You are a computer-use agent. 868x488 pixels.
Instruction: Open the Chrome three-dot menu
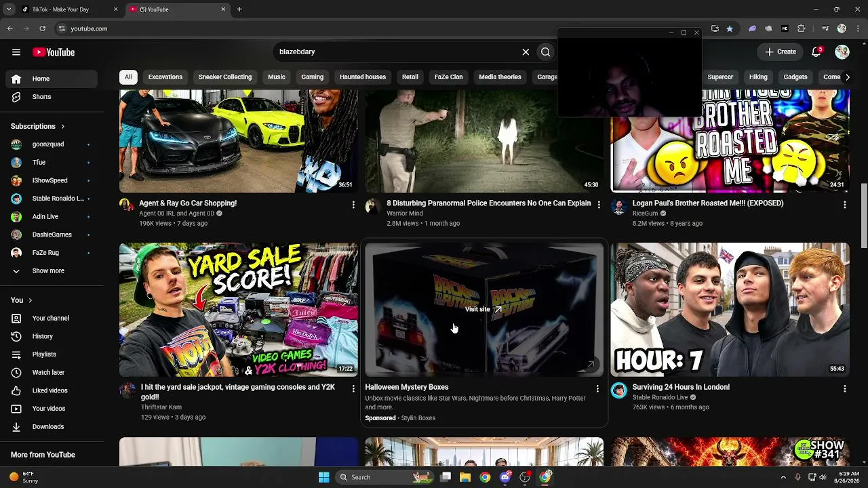click(857, 28)
